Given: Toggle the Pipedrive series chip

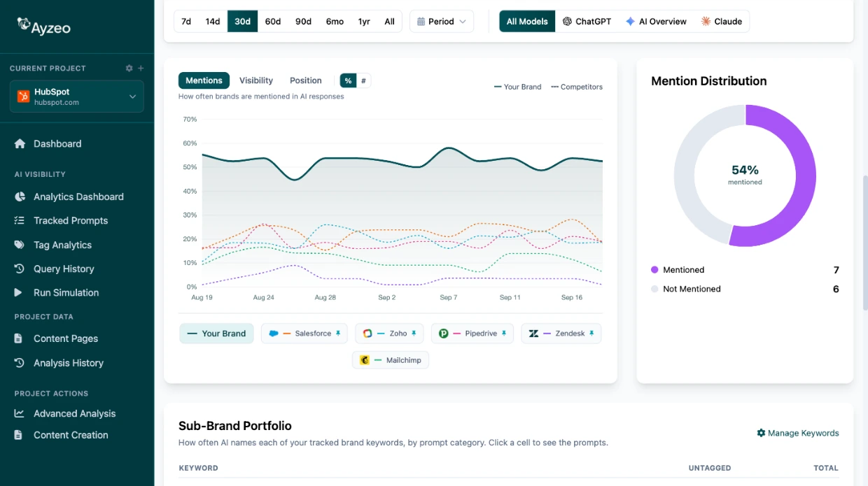Looking at the screenshot, I should (x=472, y=334).
